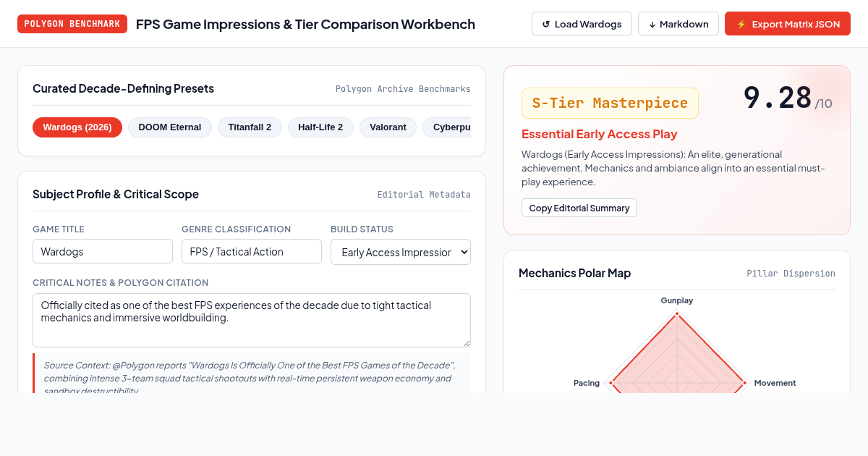The image size is (868, 456).
Task: Select the Wardogs (2026) preset
Action: 77,127
